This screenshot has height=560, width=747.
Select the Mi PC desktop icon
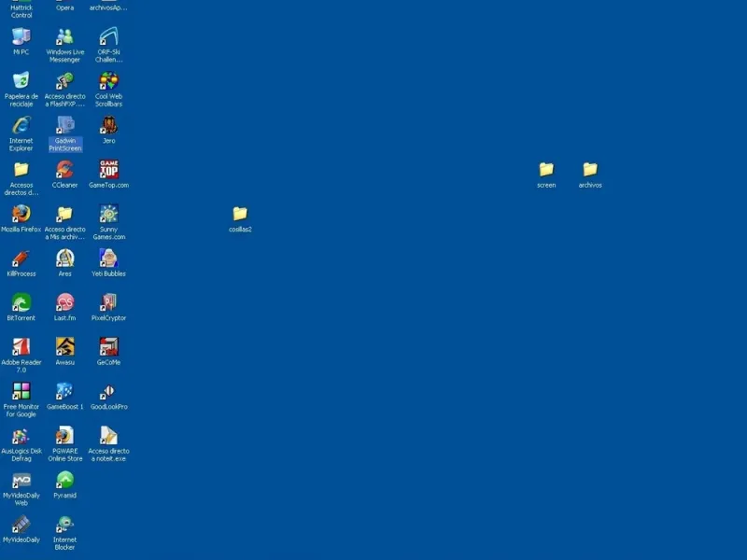(x=21, y=36)
